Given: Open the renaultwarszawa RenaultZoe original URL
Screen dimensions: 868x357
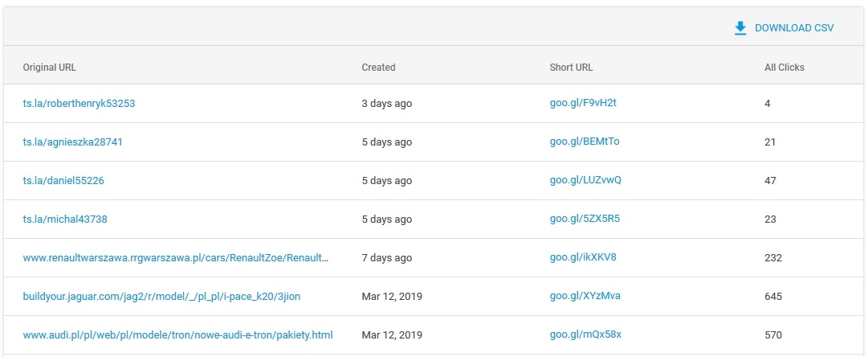Looking at the screenshot, I should (176, 258).
